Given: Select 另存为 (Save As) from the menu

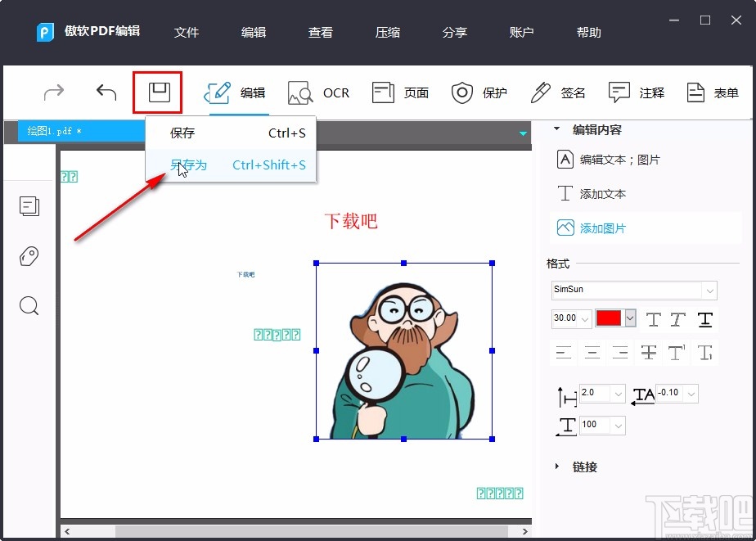Looking at the screenshot, I should [189, 164].
